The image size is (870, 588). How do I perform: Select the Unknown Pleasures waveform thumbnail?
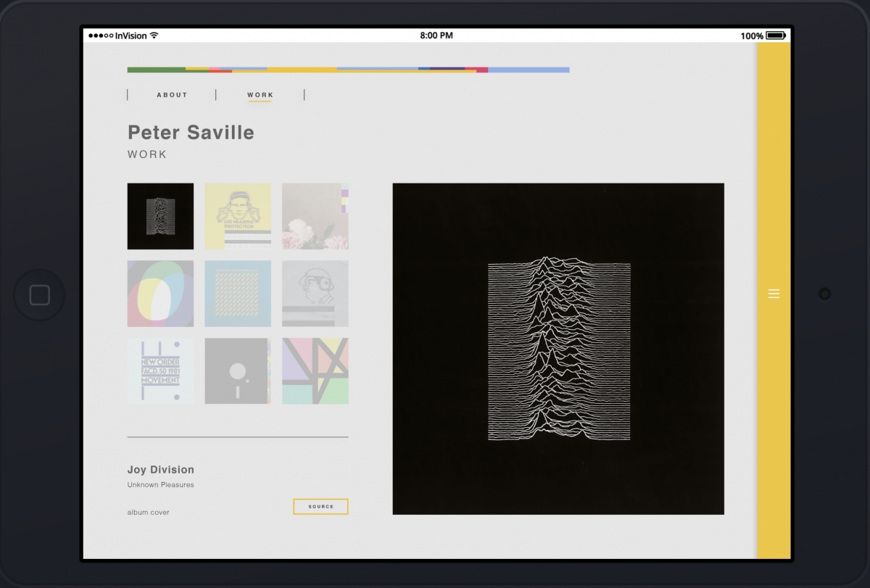[x=160, y=216]
